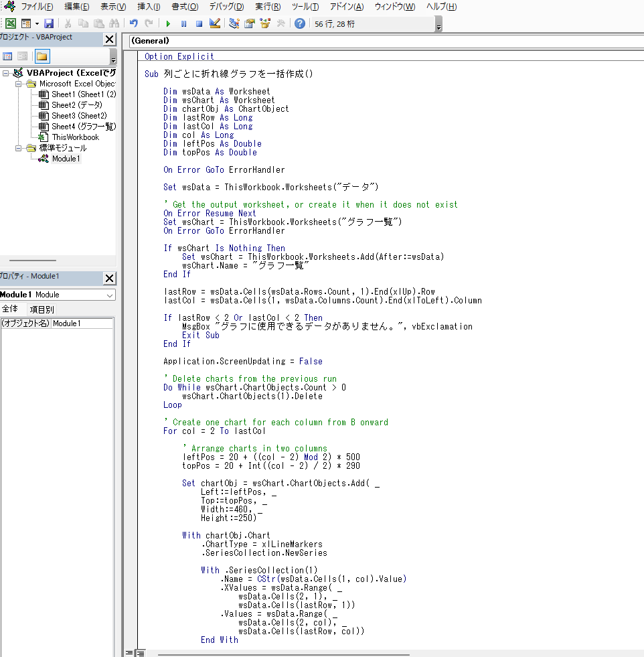Screen dimensions: 644x657
Task: Close the Properties pane
Action: (109, 278)
